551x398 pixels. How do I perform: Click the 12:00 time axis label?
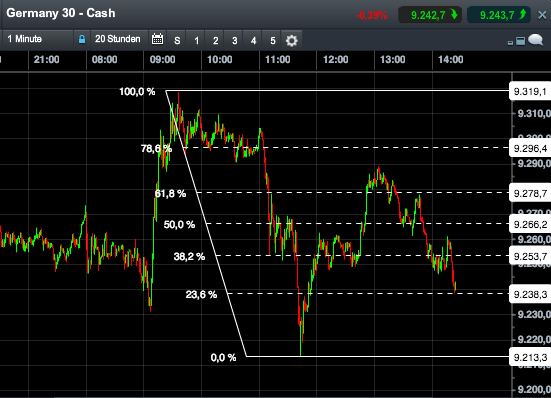(x=336, y=59)
